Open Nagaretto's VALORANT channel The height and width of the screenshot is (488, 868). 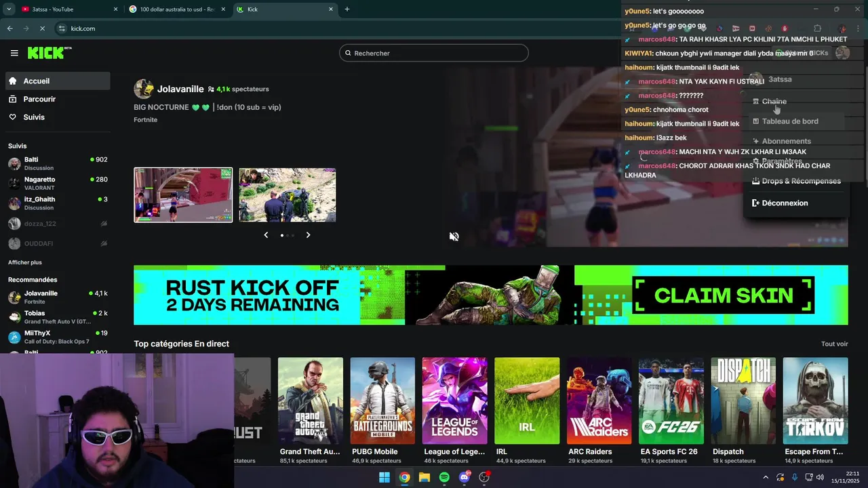[x=58, y=183]
